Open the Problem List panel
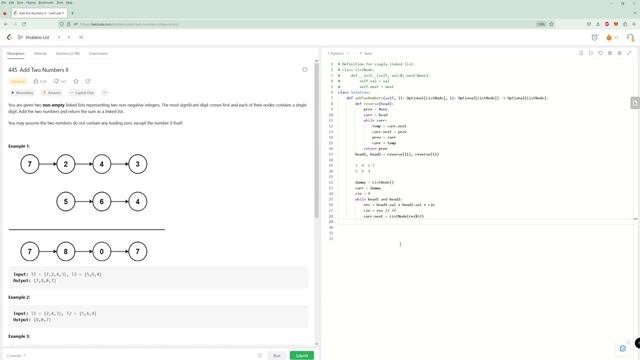 point(33,37)
